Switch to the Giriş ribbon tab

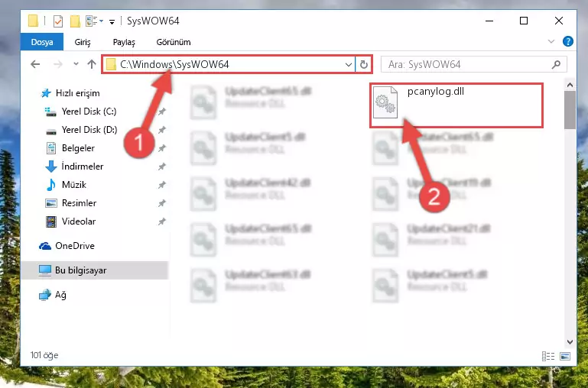click(83, 42)
